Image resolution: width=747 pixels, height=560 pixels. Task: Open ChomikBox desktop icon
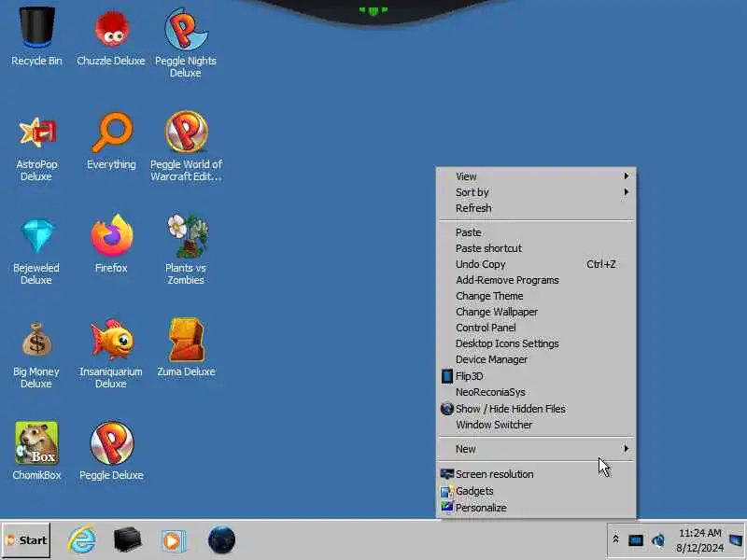tap(36, 451)
